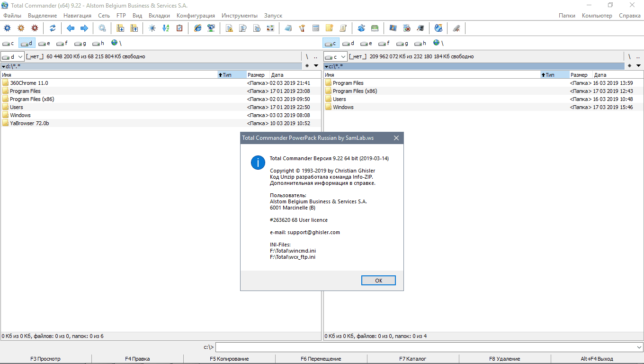Click the notepad toolbar icon
The width and height of the screenshot is (644, 364).
coord(288,28)
